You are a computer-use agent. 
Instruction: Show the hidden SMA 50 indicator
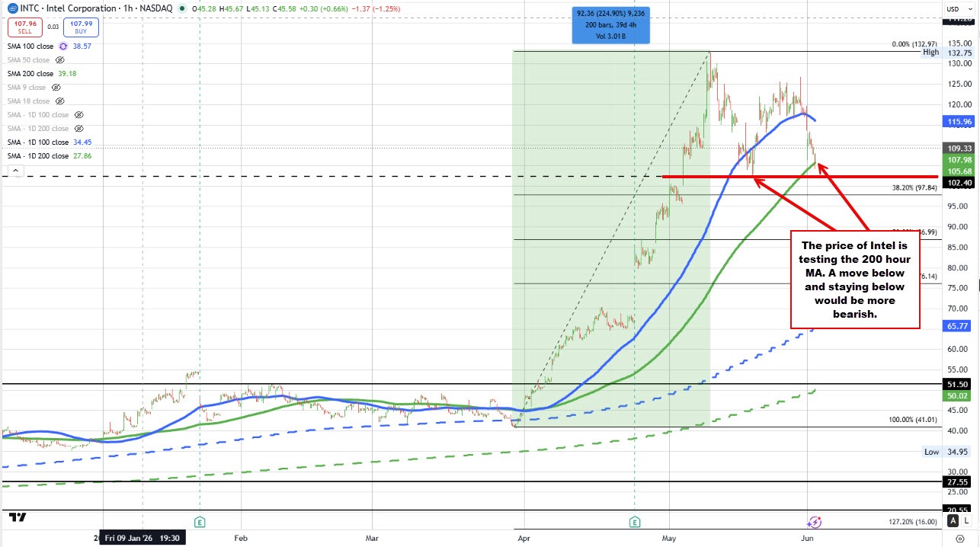(x=60, y=59)
